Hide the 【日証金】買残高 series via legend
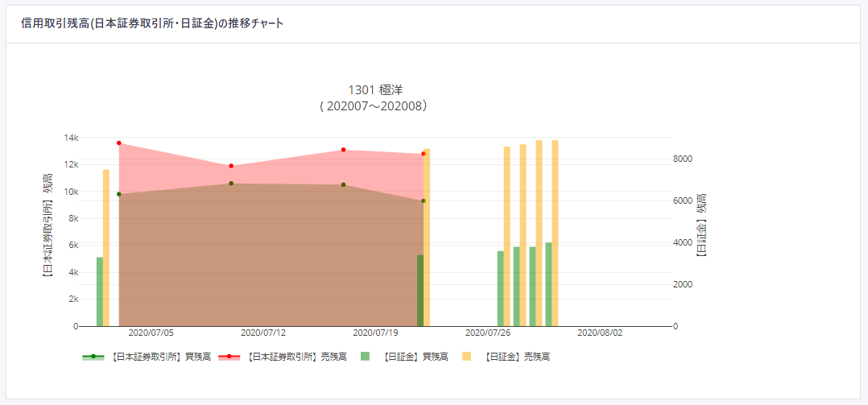868x405 pixels. click(407, 356)
